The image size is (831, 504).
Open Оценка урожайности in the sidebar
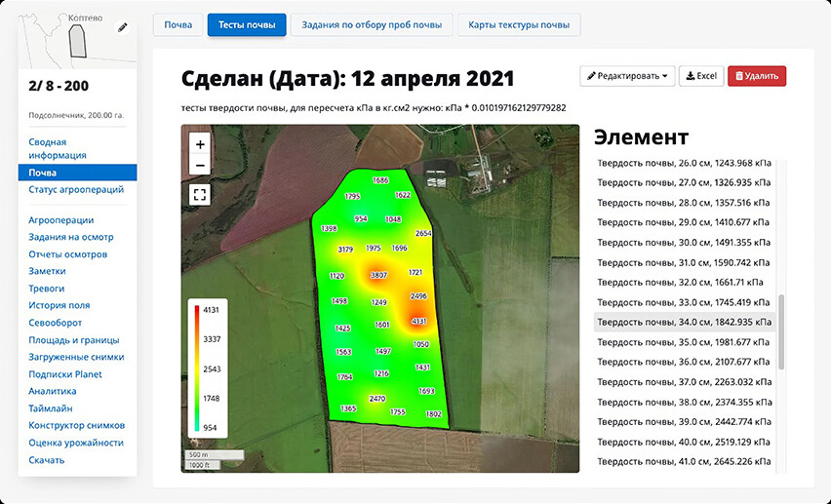[76, 443]
